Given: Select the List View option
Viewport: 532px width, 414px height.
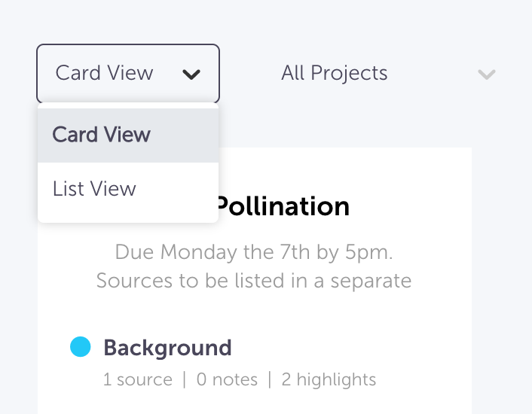Looking at the screenshot, I should [x=128, y=189].
